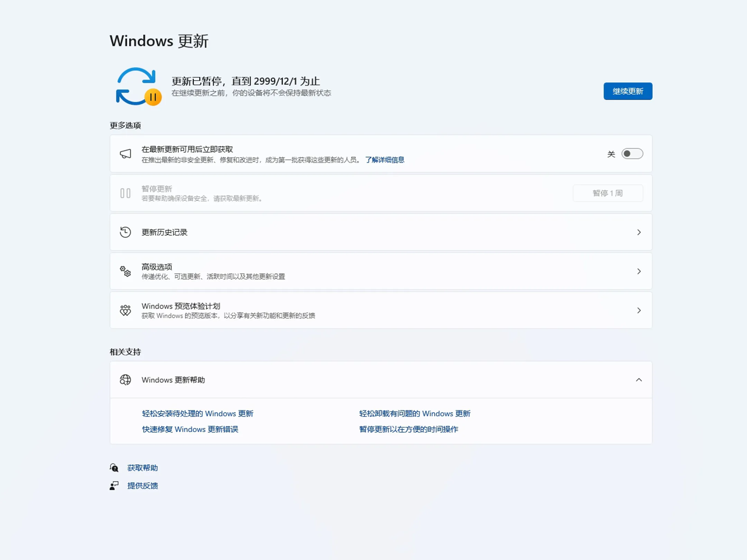Click the headset help icon beside 获取帮助
The width and height of the screenshot is (747, 560).
coord(114,468)
